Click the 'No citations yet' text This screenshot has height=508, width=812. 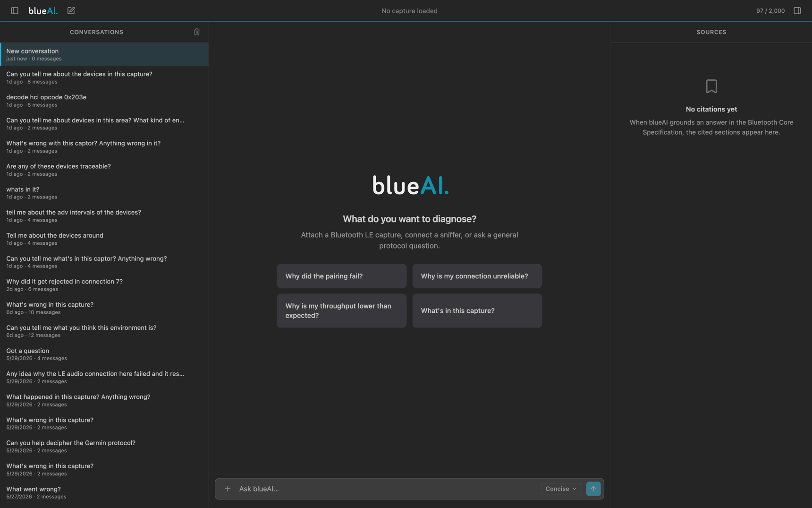coord(711,109)
